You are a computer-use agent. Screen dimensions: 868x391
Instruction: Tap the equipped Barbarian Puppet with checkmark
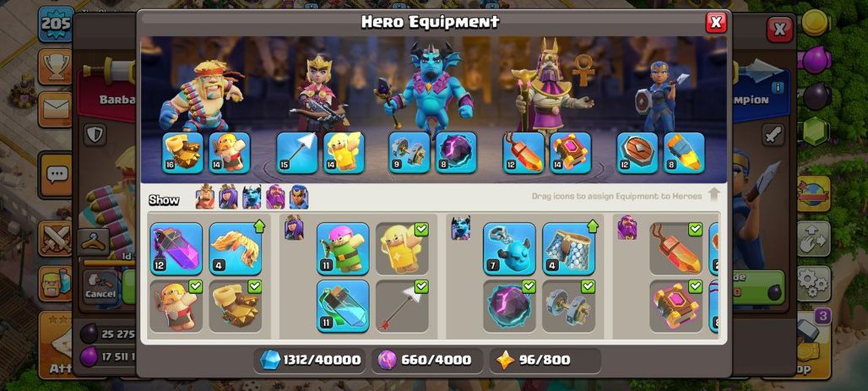click(176, 307)
